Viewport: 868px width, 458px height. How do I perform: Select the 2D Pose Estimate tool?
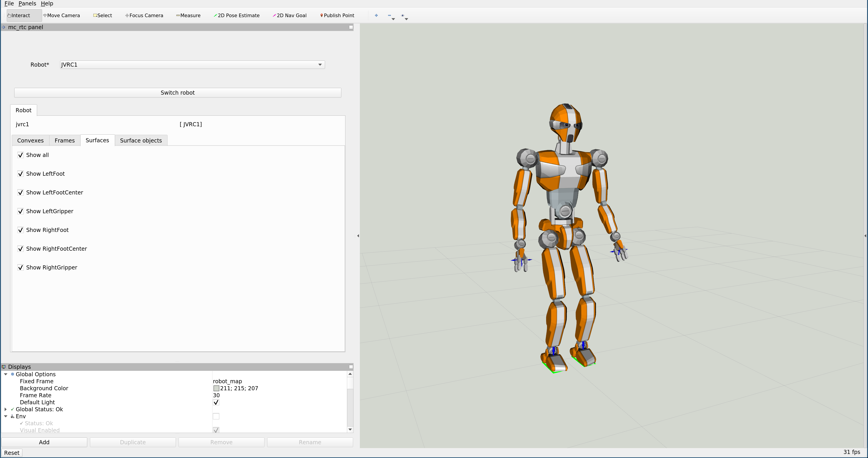pos(236,15)
